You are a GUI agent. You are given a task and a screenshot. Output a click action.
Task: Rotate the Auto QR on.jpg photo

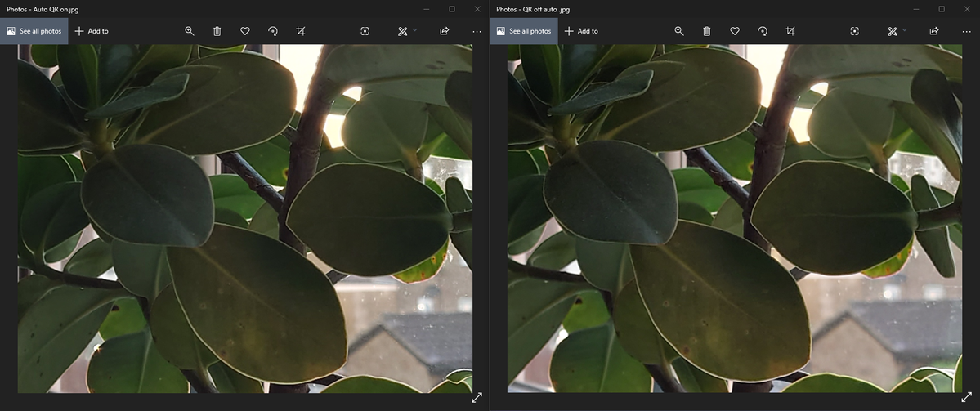coord(272,31)
